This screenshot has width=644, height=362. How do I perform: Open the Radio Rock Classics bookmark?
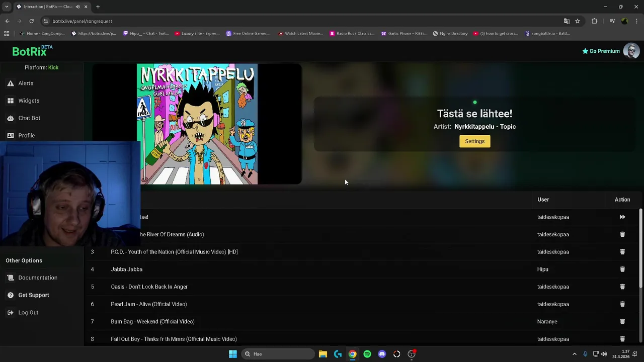coord(352,34)
